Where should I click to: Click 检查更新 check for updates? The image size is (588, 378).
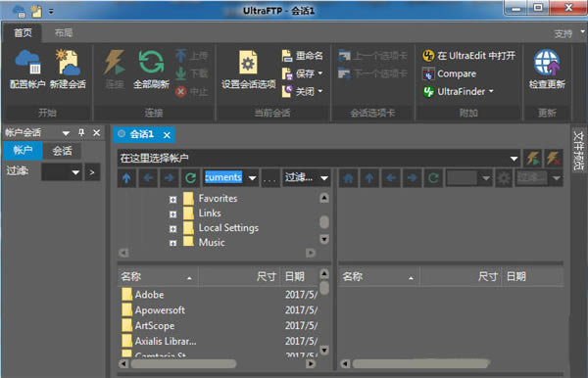[x=547, y=70]
